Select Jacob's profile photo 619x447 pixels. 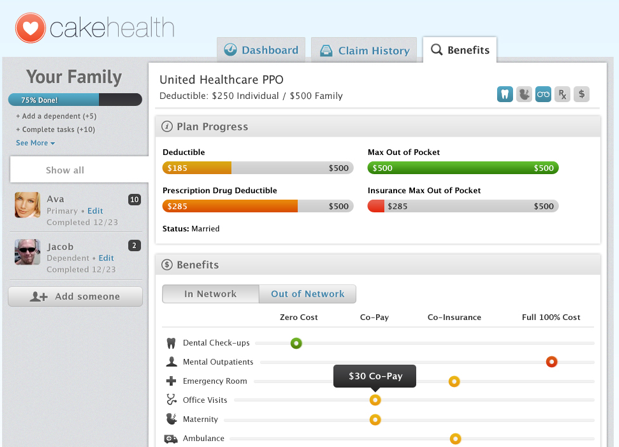coord(27,251)
